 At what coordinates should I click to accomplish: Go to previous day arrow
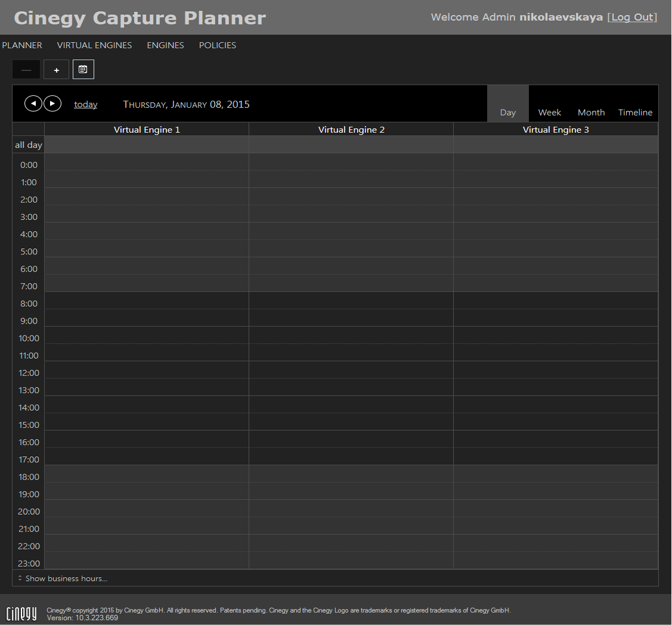(x=33, y=104)
